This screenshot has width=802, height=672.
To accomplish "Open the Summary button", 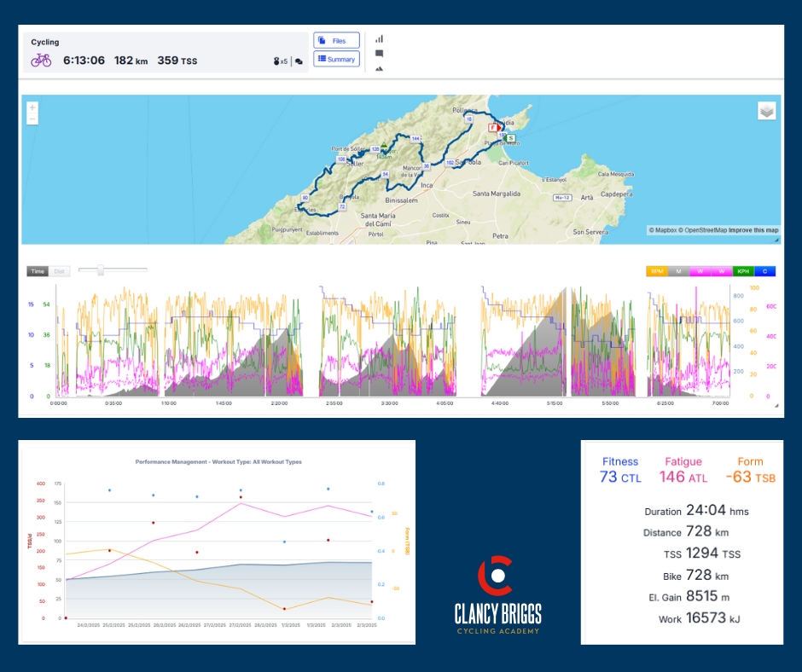I will [336, 59].
